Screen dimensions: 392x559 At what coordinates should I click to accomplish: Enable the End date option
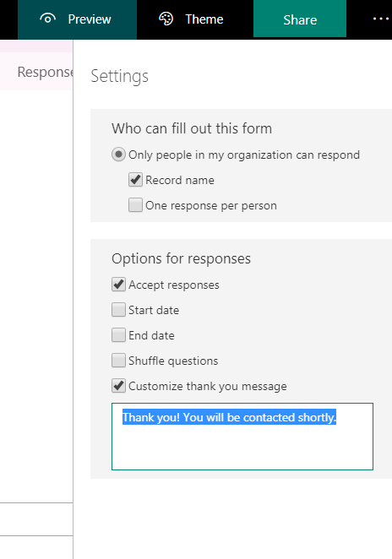(118, 335)
